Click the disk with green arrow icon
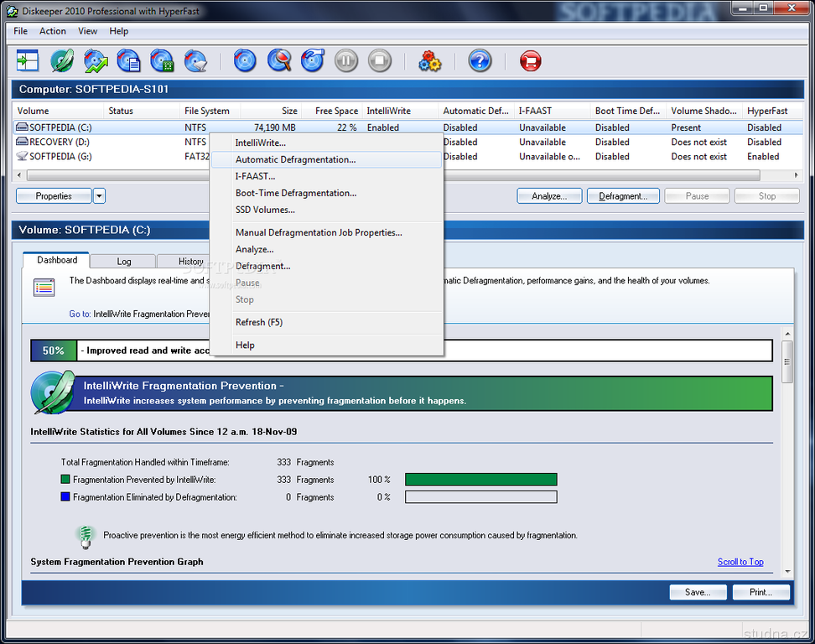Viewport: 815px width, 644px height. [96, 60]
